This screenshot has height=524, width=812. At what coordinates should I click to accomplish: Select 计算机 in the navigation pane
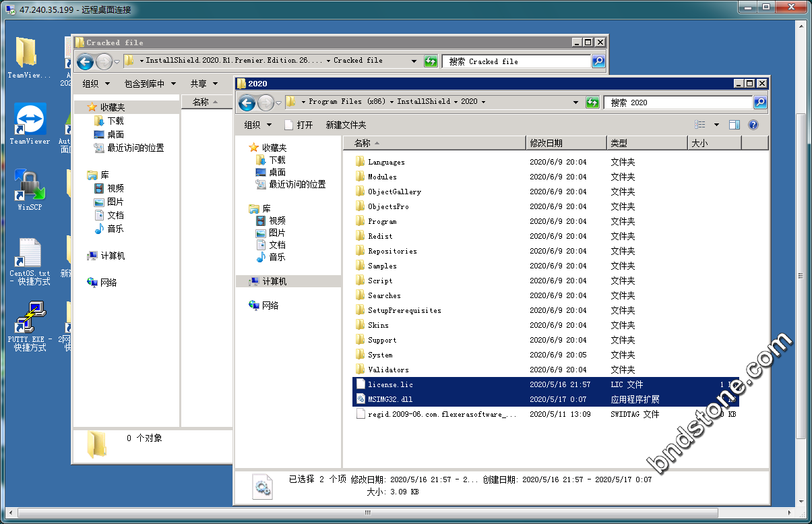274,281
